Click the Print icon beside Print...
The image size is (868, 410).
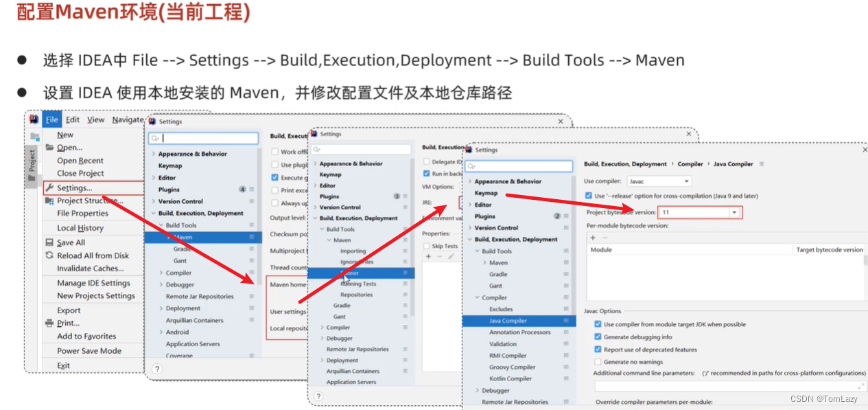click(48, 323)
